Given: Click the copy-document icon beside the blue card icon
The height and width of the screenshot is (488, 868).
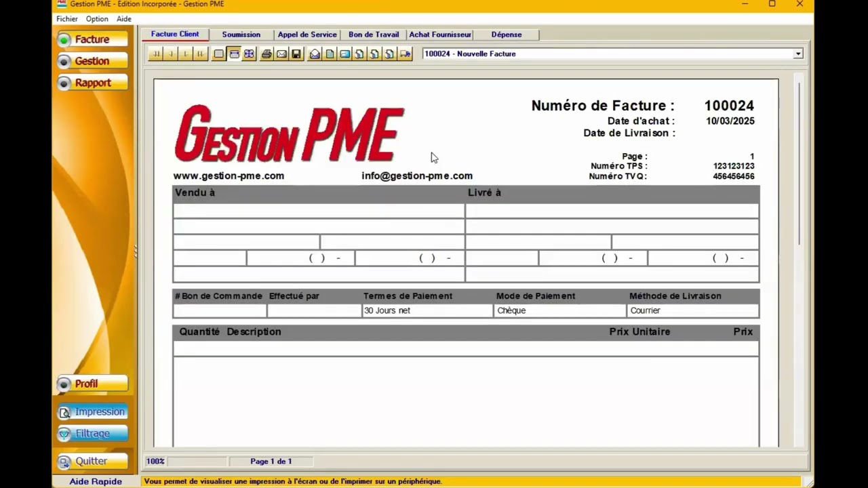Looking at the screenshot, I should click(x=359, y=54).
